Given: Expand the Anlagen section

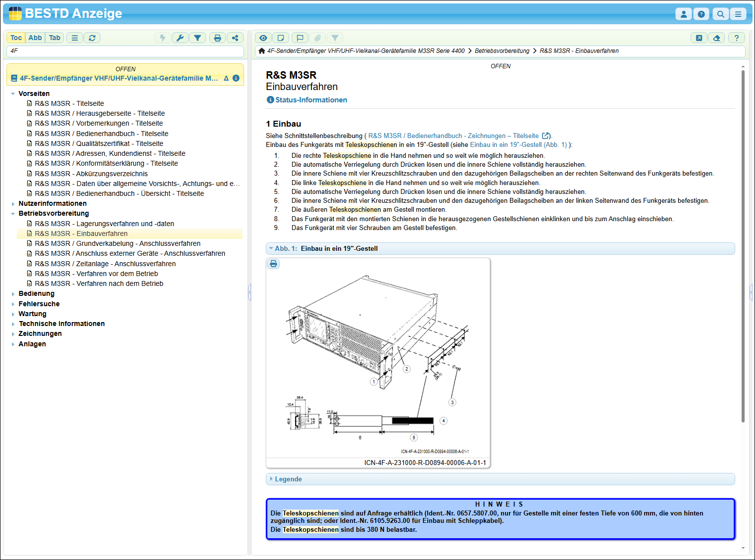Looking at the screenshot, I should (13, 344).
